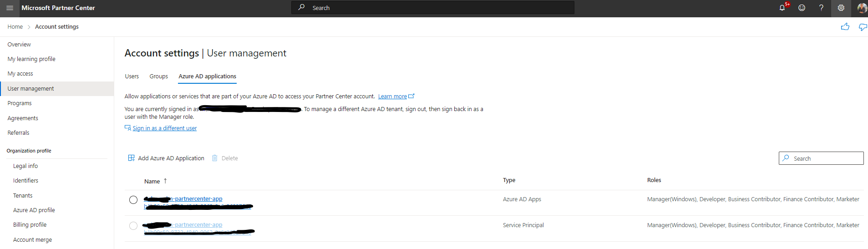Open Billing profile in the sidebar

click(30, 225)
